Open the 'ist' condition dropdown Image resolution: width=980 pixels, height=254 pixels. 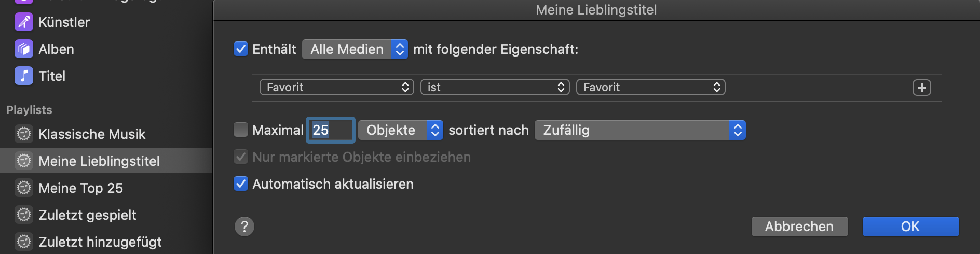click(495, 87)
